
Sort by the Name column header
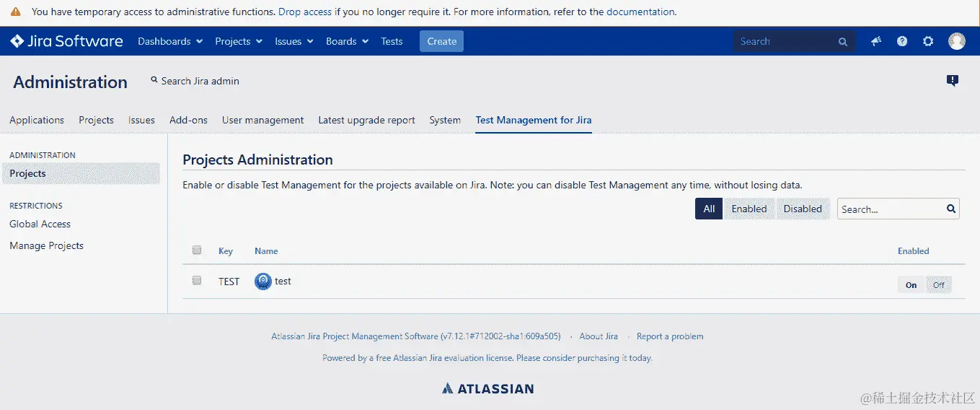pyautogui.click(x=266, y=251)
